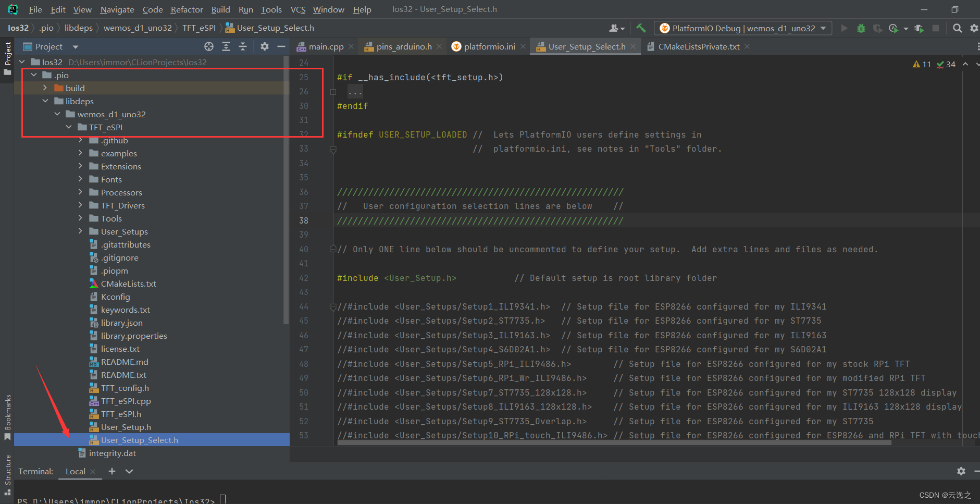Click line number 42 in gutter
The image size is (980, 504).
click(x=304, y=278)
